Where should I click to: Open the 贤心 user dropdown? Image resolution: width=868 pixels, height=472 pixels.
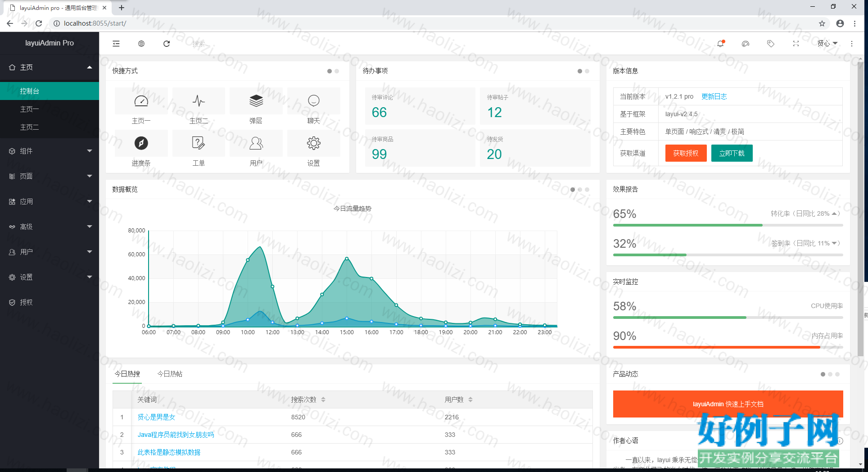[827, 43]
